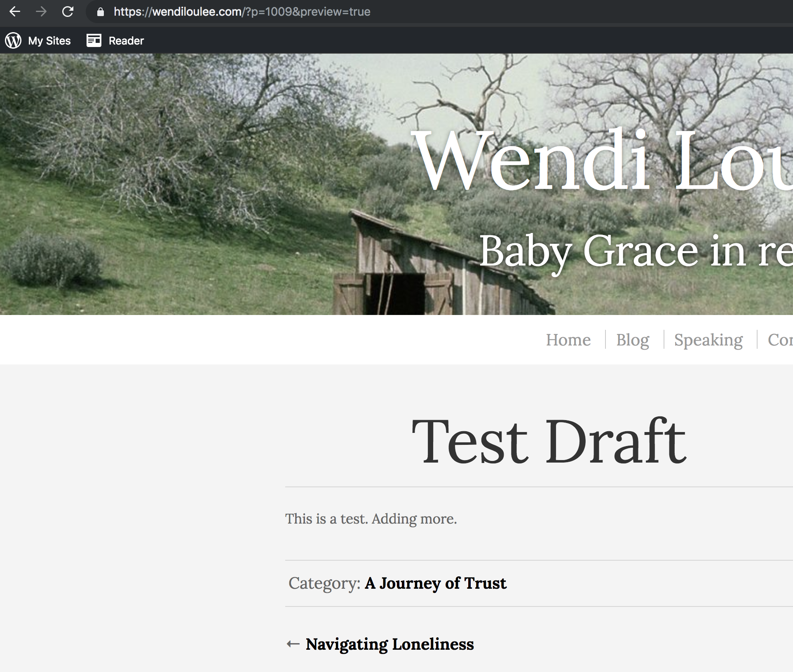Click the left arrow before Navigating Loneliness
Viewport: 793px width, 672px height.
pyautogui.click(x=293, y=644)
